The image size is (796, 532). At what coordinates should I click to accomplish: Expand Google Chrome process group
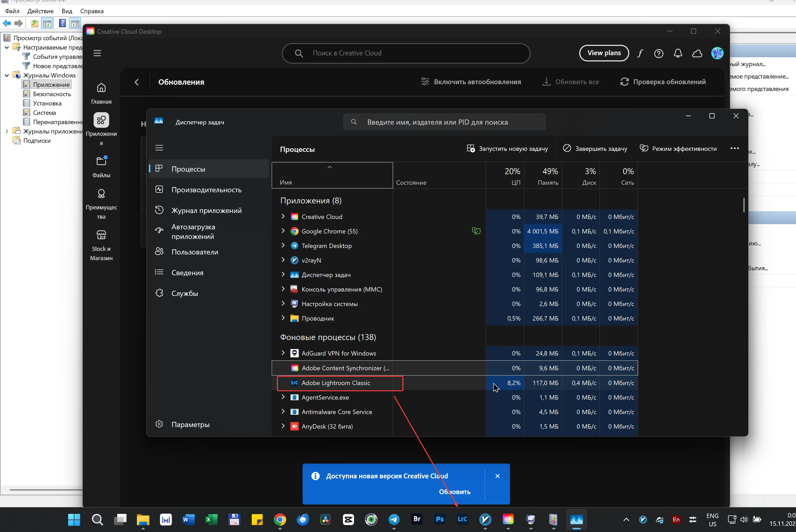[x=283, y=231]
